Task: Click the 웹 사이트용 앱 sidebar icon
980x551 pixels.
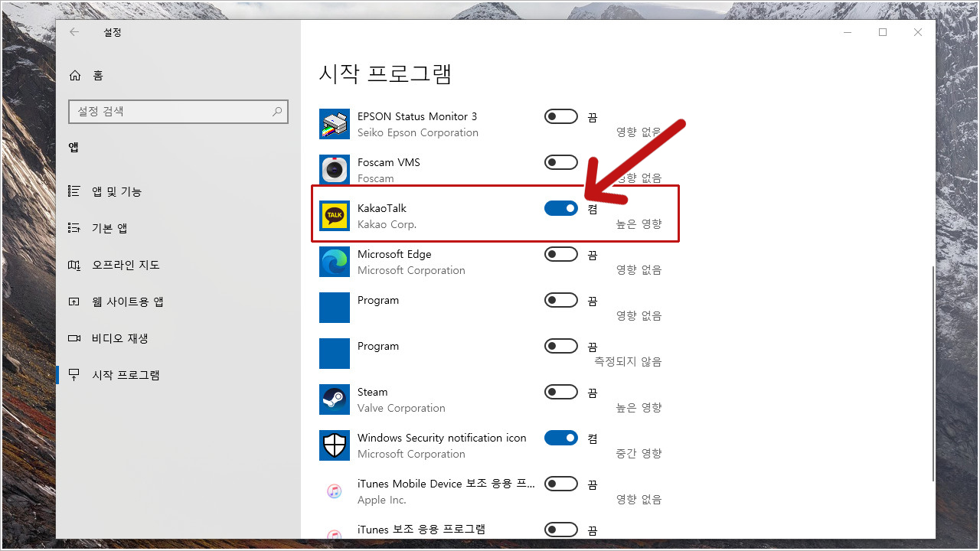Action: (x=74, y=302)
